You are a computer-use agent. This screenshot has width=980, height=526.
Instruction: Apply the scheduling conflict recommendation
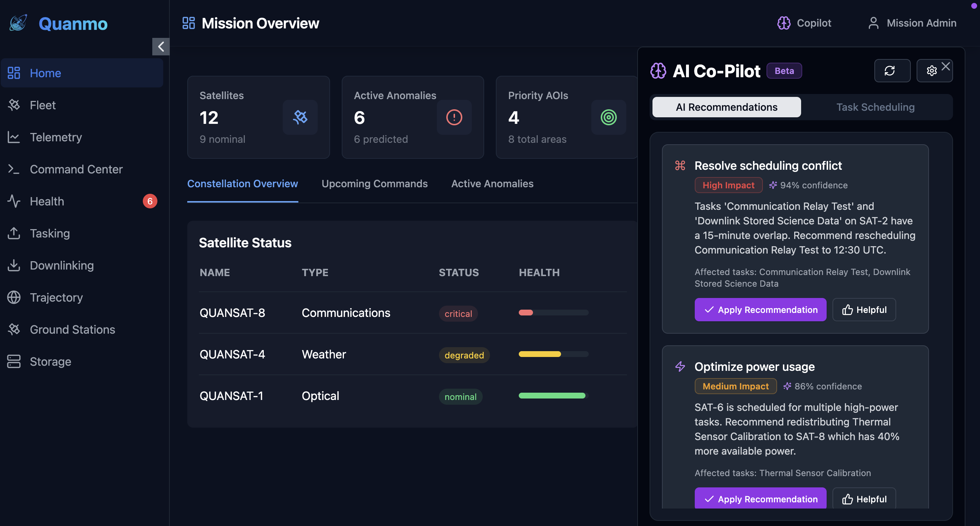760,310
